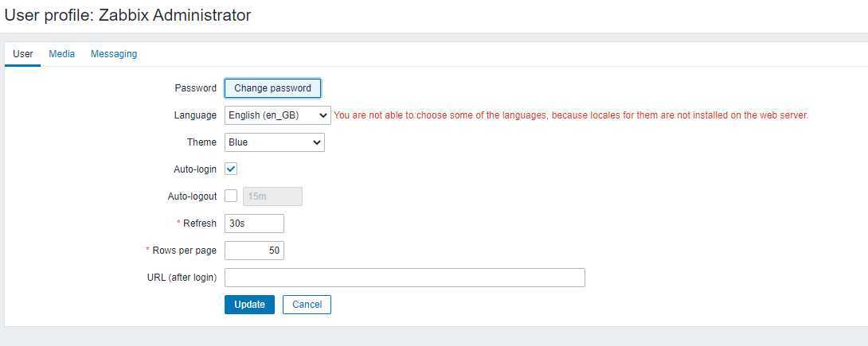Open the Messaging tab
This screenshot has width=868, height=346.
tap(114, 54)
